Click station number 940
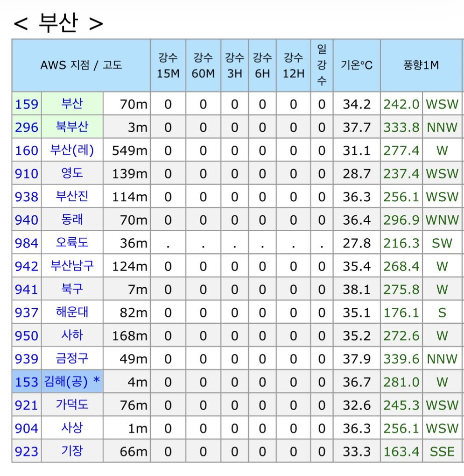This screenshot has height=476, width=464. point(27,220)
